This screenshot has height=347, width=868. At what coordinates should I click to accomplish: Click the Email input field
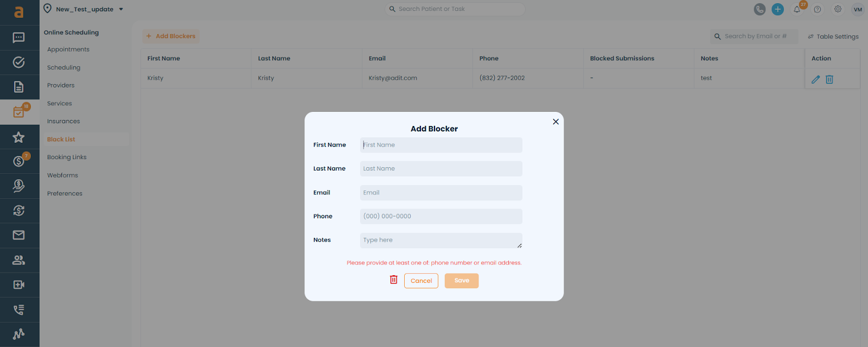(x=441, y=193)
